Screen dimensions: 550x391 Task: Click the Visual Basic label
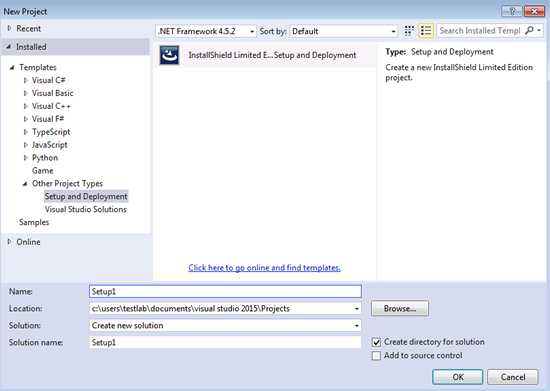pos(53,93)
